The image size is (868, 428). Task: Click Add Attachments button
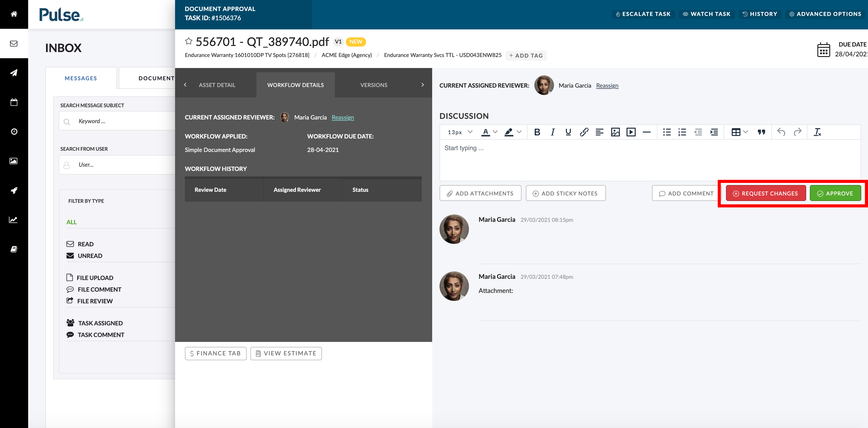click(480, 193)
